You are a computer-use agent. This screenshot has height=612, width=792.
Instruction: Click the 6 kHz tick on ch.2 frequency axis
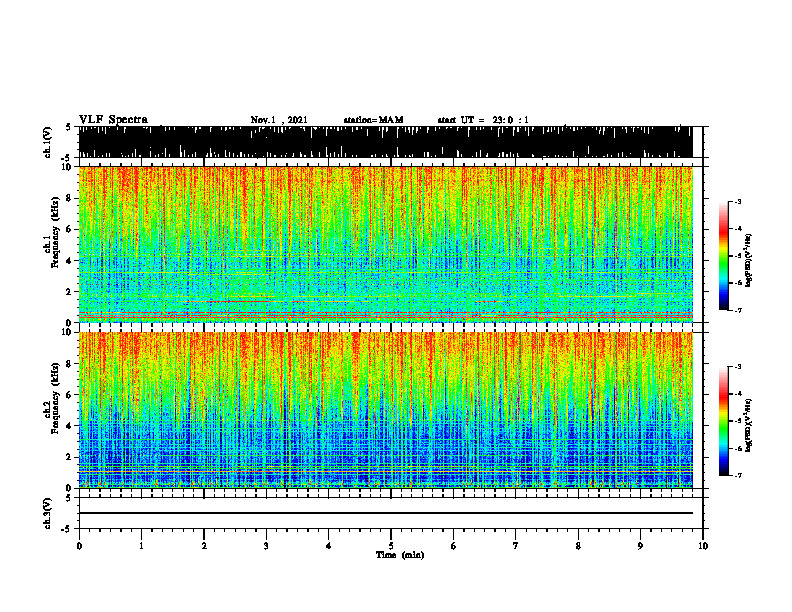[x=70, y=394]
